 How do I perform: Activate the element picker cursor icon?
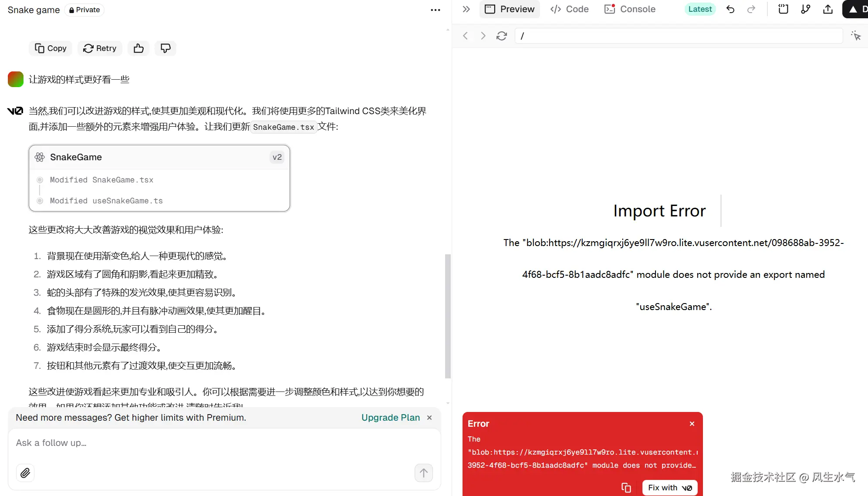[856, 36]
